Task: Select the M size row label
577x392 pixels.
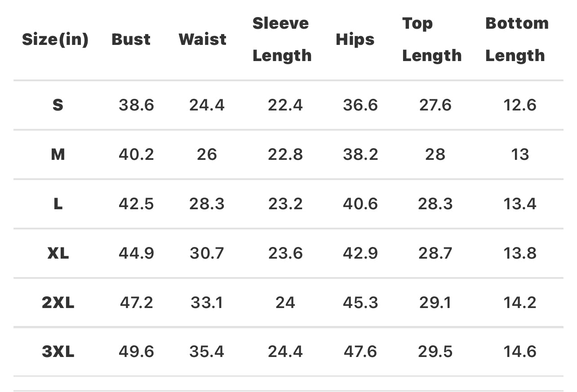Action: tap(58, 154)
